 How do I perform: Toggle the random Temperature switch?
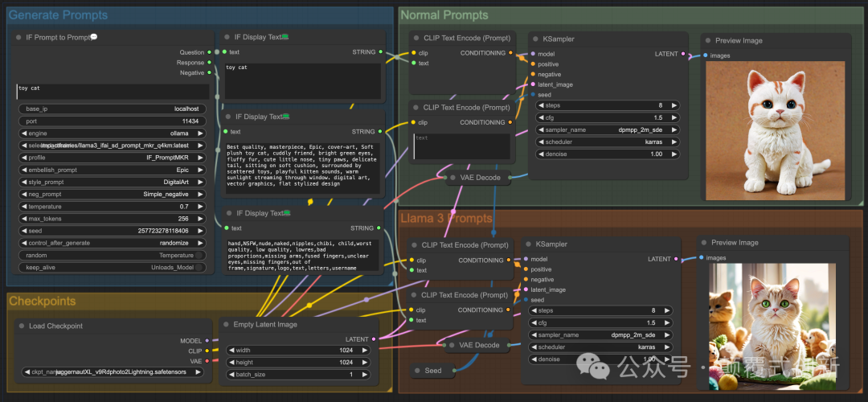[x=199, y=255]
